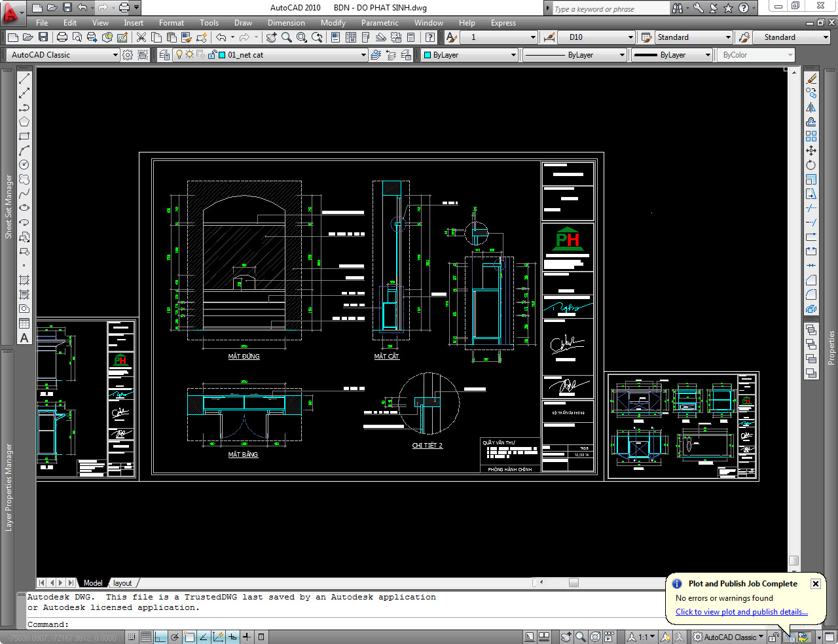Click the color swatch next to 01_net cat

coord(223,54)
